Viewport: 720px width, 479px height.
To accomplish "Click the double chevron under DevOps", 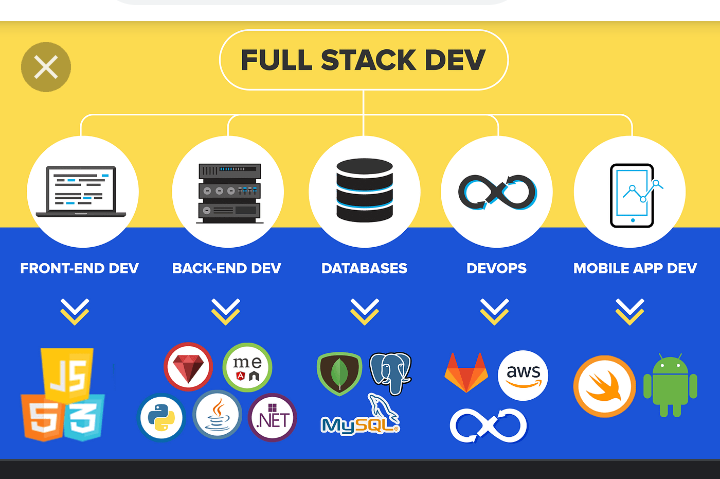I will click(x=495, y=312).
